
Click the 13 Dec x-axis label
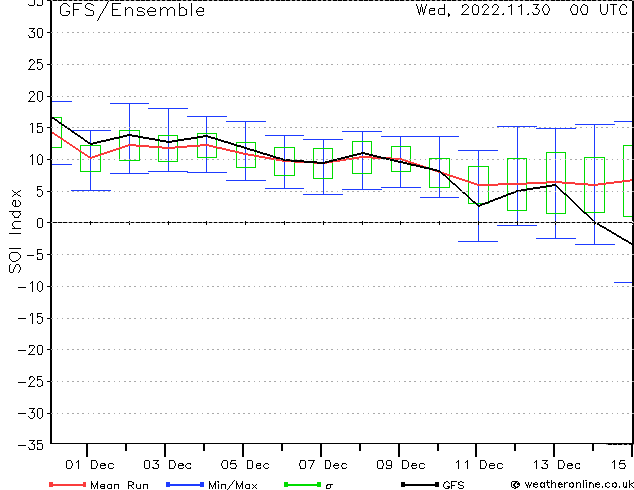click(556, 465)
